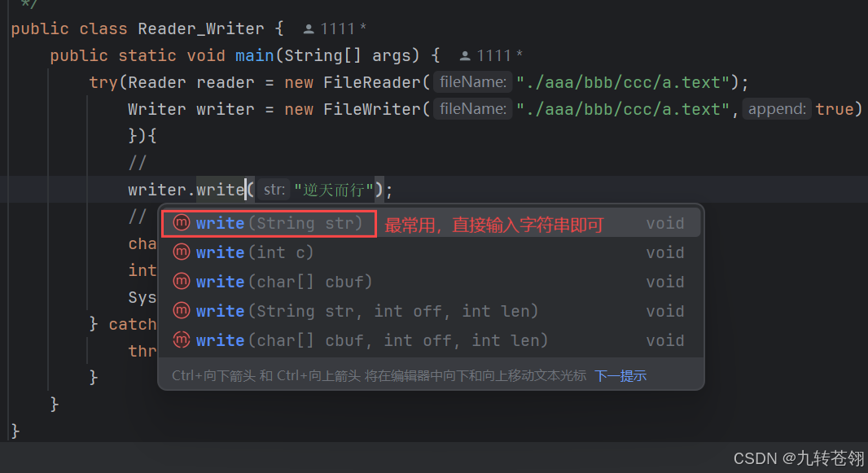Click void return type of write(char[] cbuf)
Image resolution: width=868 pixels, height=473 pixels.
pos(664,282)
